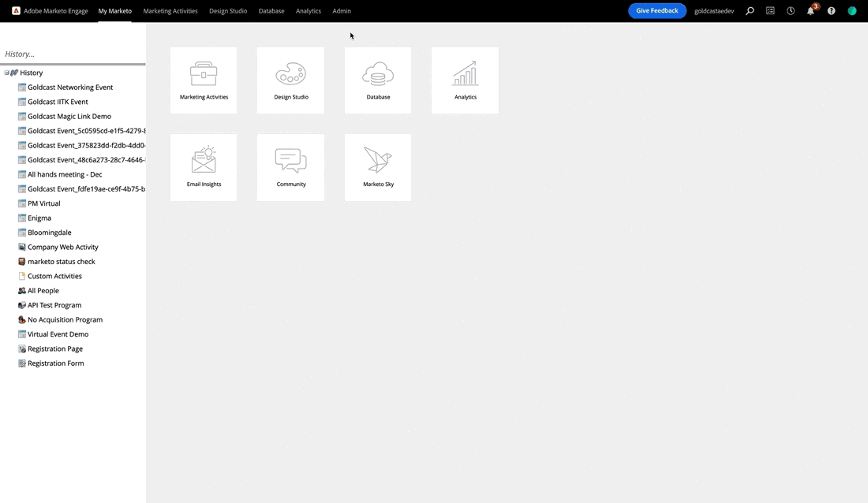Viewport: 868px width, 503px height.
Task: Select Goldcast Event_fdfe19ae entry
Action: (x=86, y=188)
